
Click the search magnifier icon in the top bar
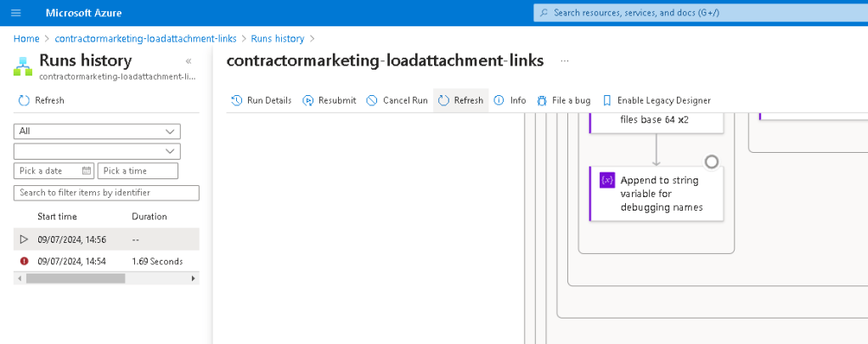coord(544,13)
